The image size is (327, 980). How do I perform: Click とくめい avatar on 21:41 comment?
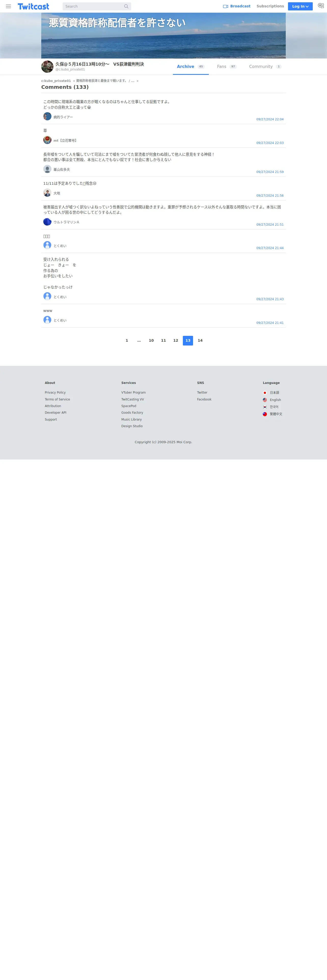[47, 320]
